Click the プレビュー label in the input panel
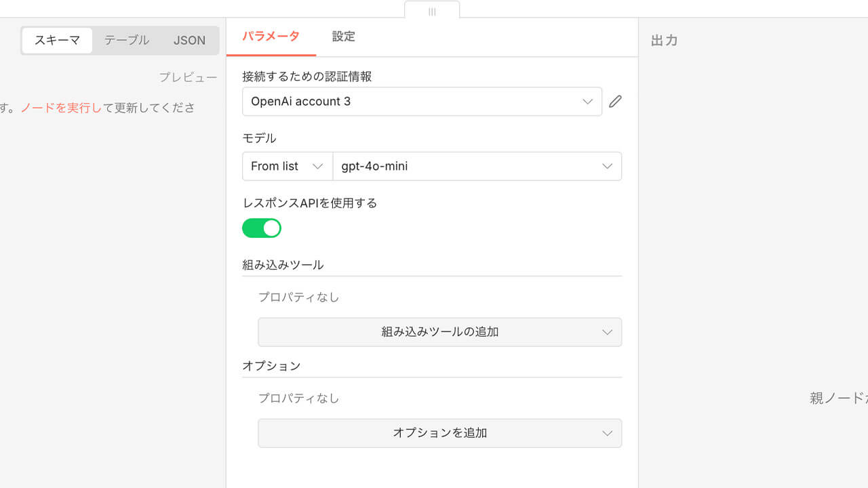Viewport: 868px width, 488px height. (188, 77)
